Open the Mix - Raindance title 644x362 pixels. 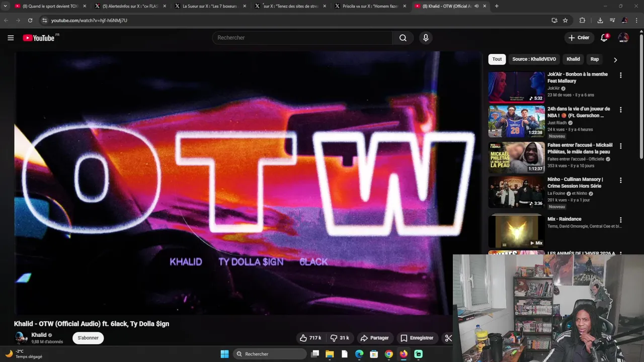click(564, 219)
